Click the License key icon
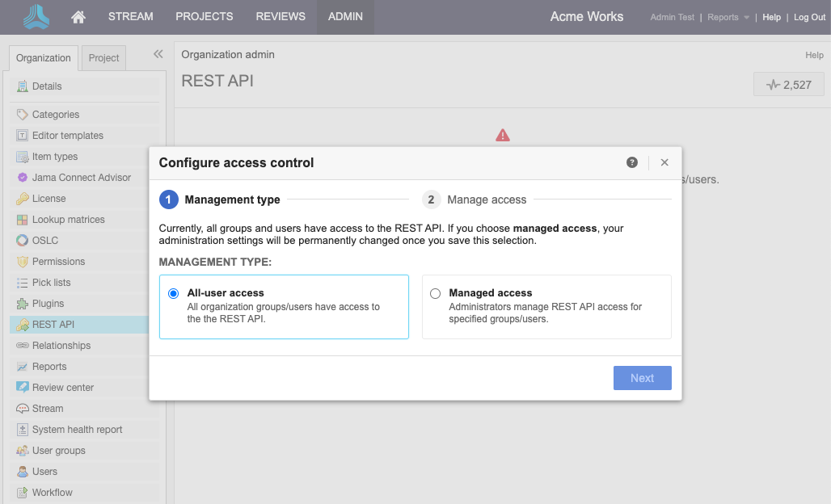Image resolution: width=831 pixels, height=504 pixels. [23, 199]
